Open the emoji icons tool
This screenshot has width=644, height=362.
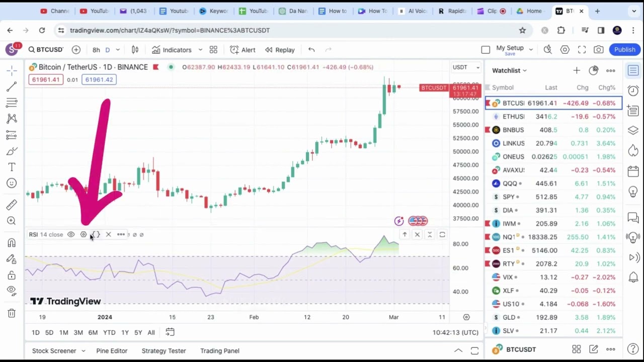[12, 183]
